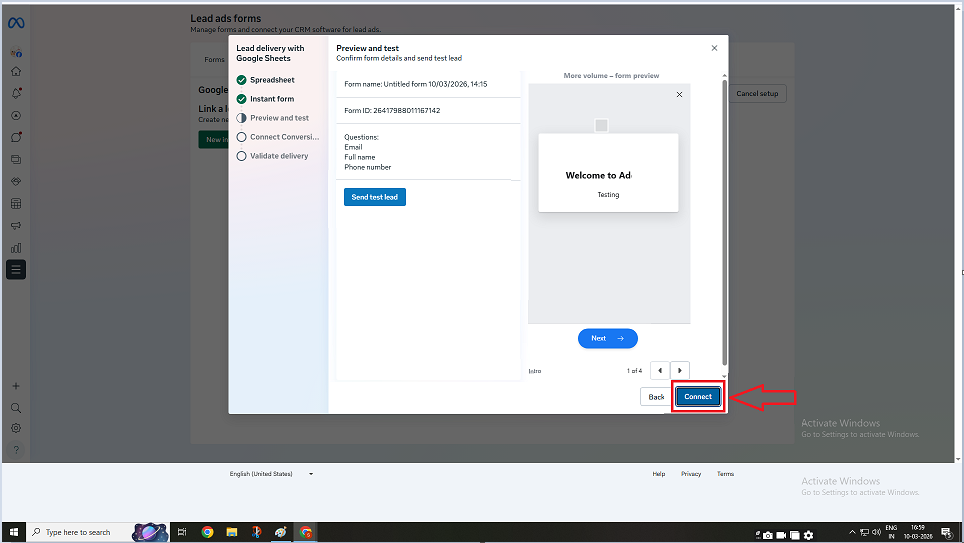Select the Connect Conversions step circle
Viewport: 964px width, 543px height.
click(241, 137)
